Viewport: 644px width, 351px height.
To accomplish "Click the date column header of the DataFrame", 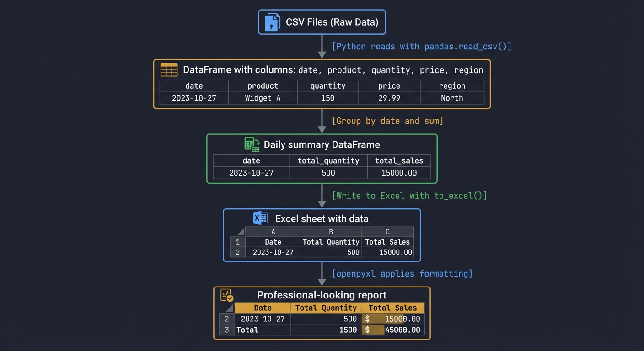I will tap(194, 85).
